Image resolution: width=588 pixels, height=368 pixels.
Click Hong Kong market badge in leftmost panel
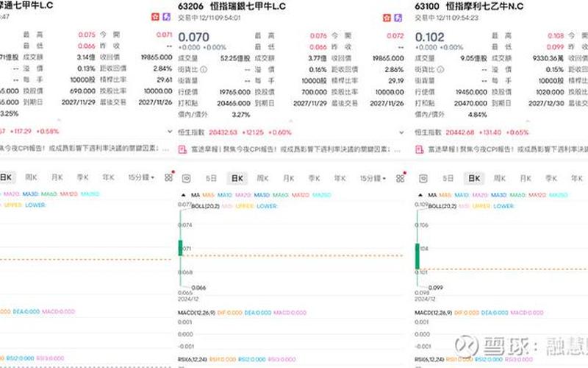tap(155, 16)
